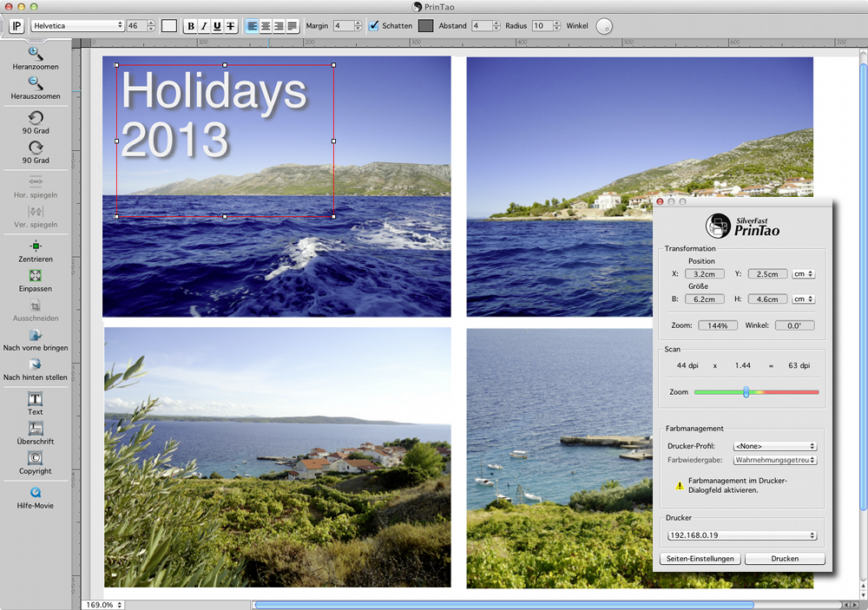Click the Herauszoomen zoom-out icon

(36, 83)
